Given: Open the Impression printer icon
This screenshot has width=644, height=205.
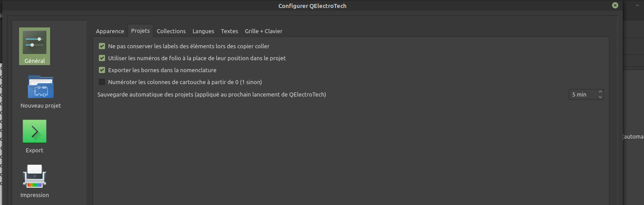Looking at the screenshot, I should [x=35, y=175].
